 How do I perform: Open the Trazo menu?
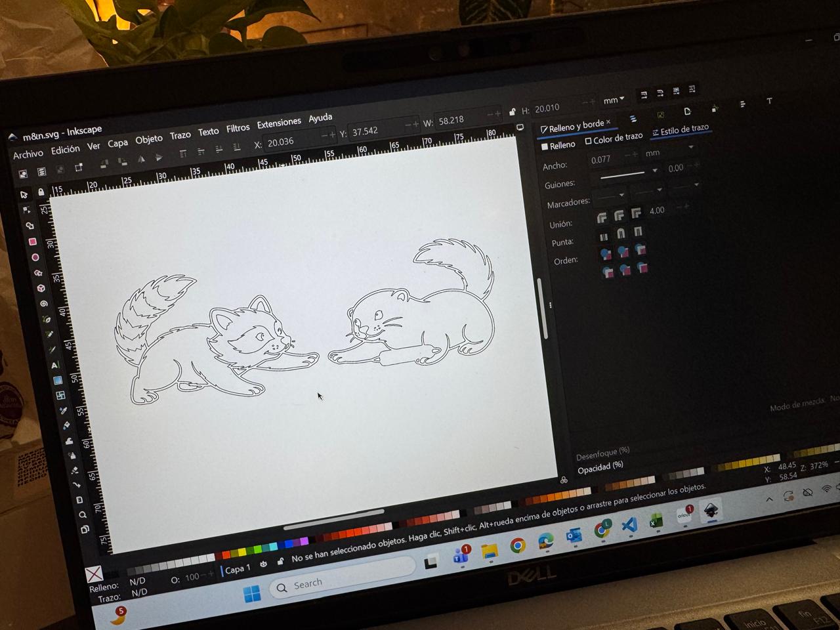(180, 135)
